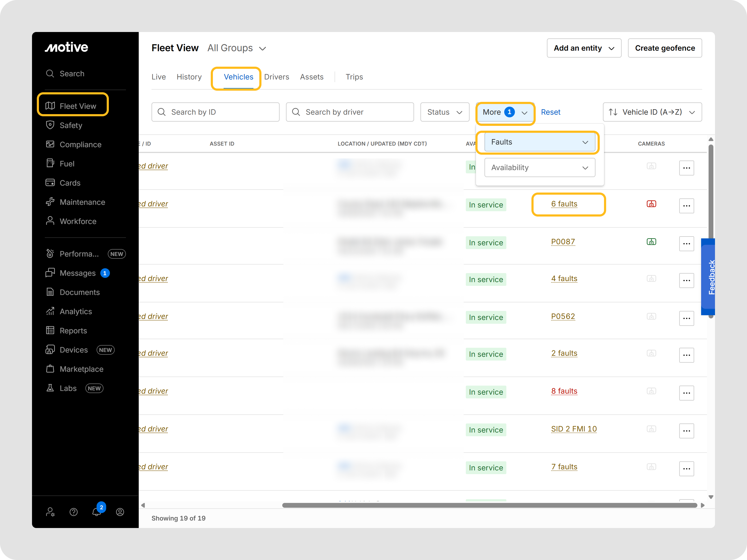
Task: Switch to the History tab
Action: tap(189, 77)
